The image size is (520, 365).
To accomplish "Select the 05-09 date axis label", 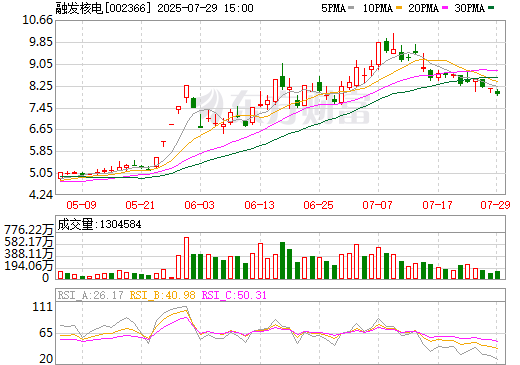I will [81, 205].
